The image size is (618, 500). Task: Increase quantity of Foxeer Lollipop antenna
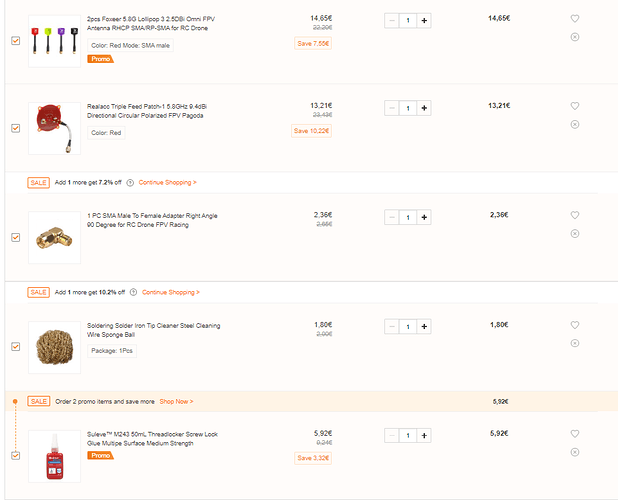(x=424, y=20)
